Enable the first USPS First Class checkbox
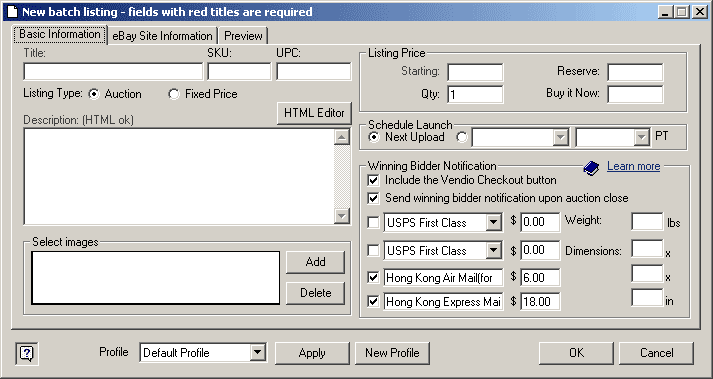Viewport: 713px width, 379px height. [373, 223]
